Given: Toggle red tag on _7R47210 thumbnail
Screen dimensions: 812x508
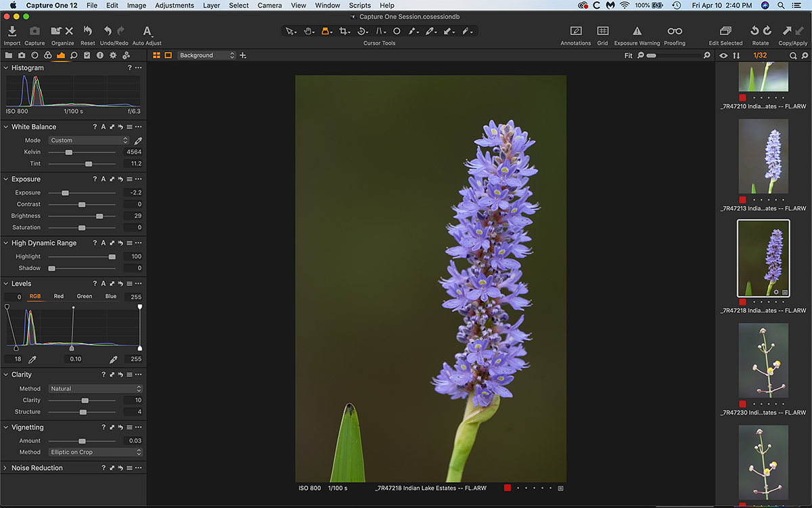Looking at the screenshot, I should (x=742, y=98).
